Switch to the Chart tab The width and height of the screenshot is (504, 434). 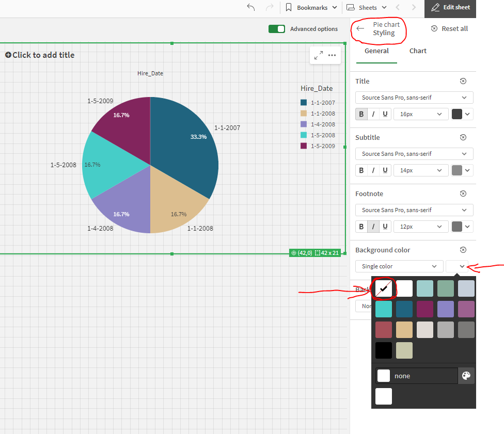pyautogui.click(x=418, y=51)
